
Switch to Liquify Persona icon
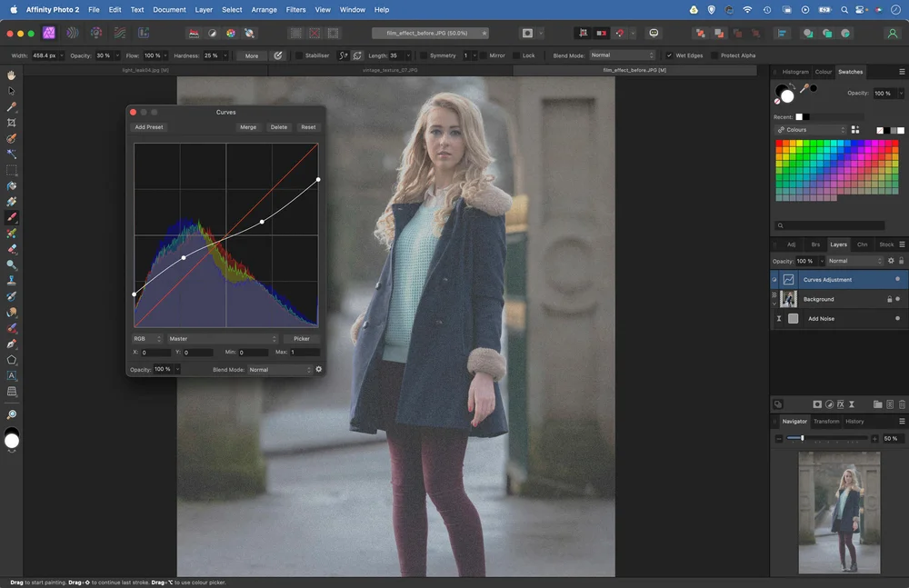73,33
